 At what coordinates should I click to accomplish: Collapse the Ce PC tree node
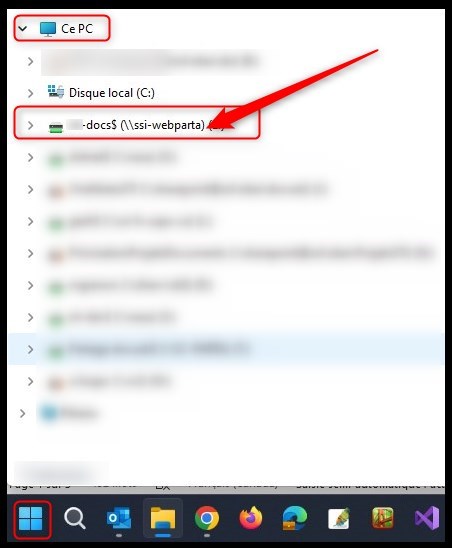pos(23,29)
